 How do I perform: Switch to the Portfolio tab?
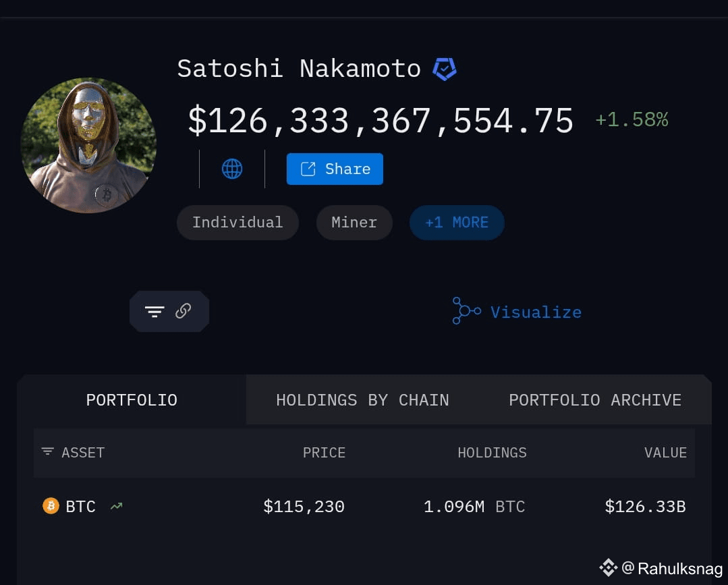132,399
